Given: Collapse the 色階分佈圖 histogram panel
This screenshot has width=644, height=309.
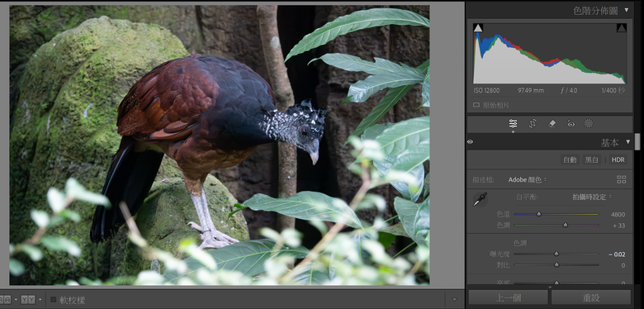Looking at the screenshot, I should (627, 10).
